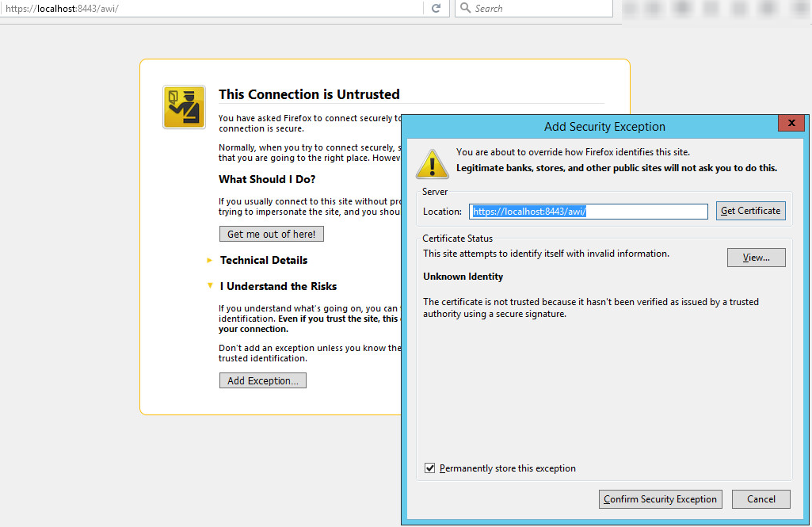Viewport: 812px width, 527px height.
Task: Confirm Security Exception
Action: pos(660,499)
